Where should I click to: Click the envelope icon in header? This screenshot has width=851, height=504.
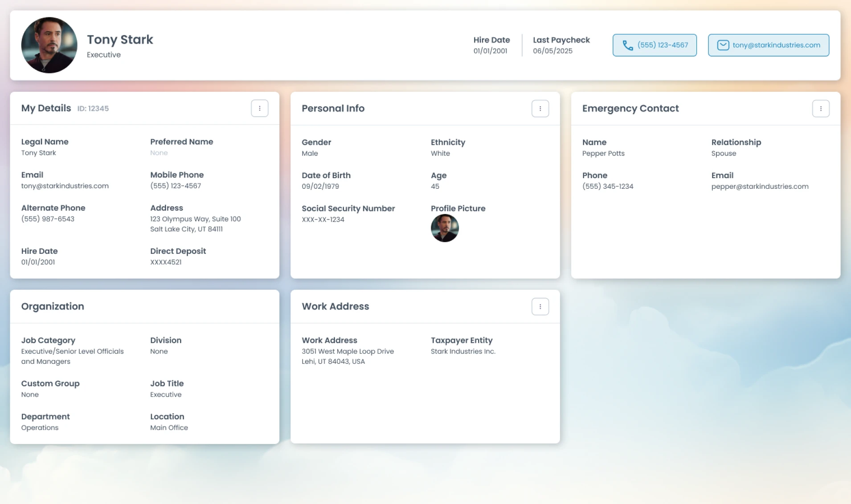click(x=723, y=45)
